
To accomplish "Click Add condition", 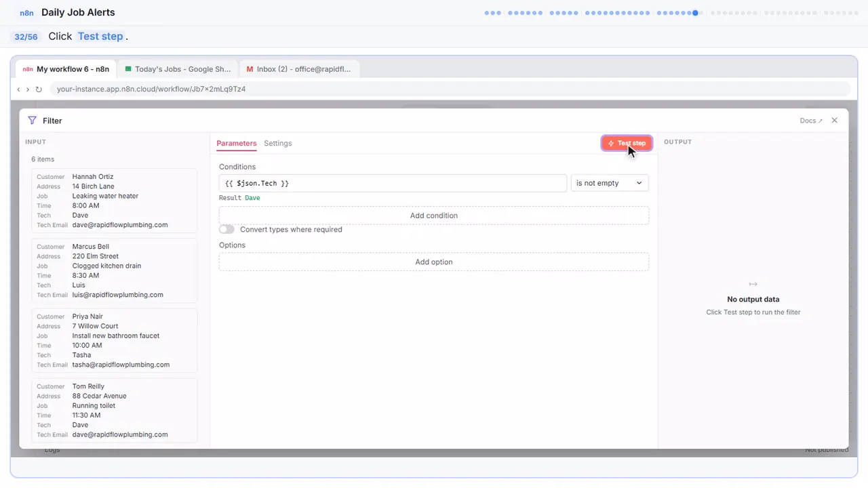I will [434, 216].
